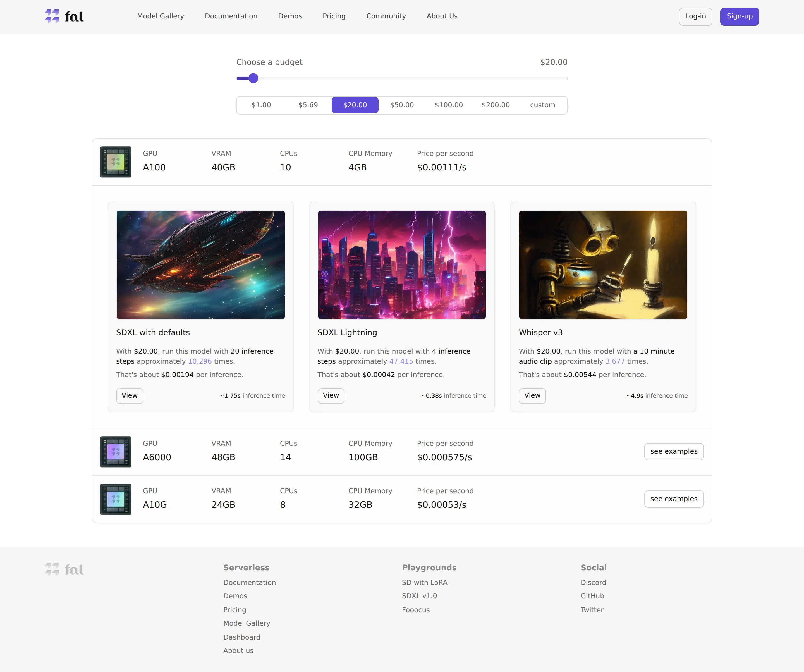Select the $50.00 budget option
The image size is (804, 672).
402,105
